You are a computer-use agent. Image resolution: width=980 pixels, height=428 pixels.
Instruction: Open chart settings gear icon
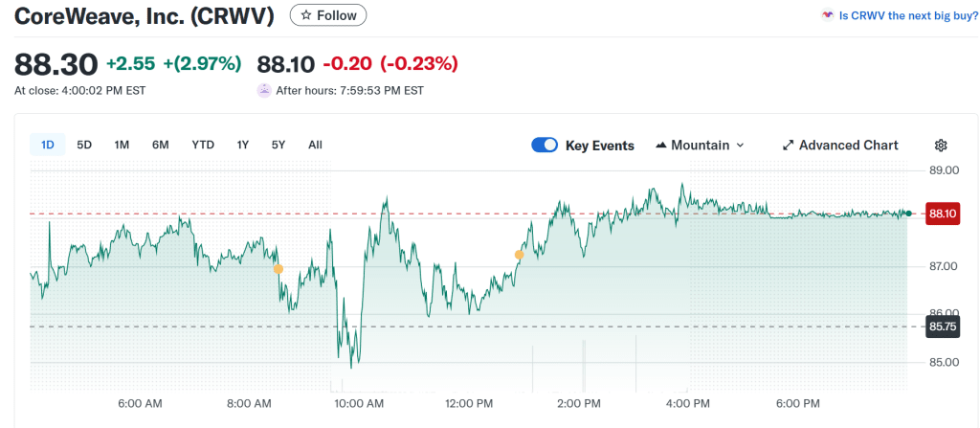[x=940, y=146]
